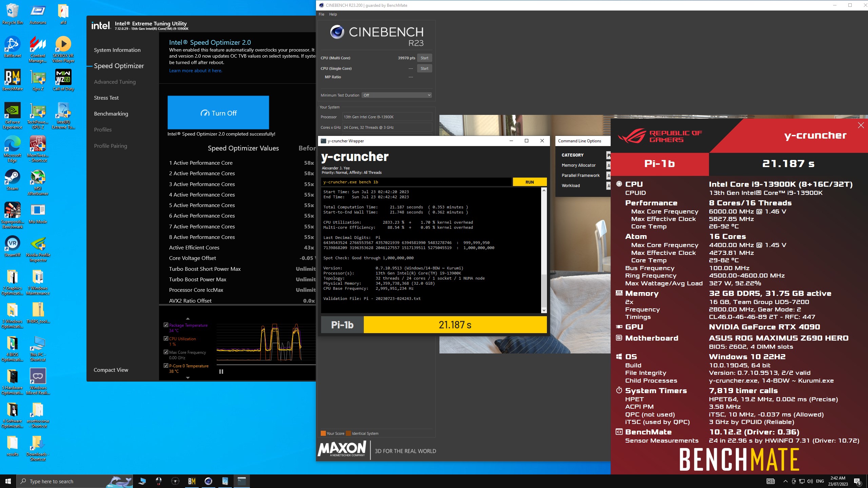Launch SteamVR from the desktop
The width and height of the screenshot is (868, 488).
(13, 246)
